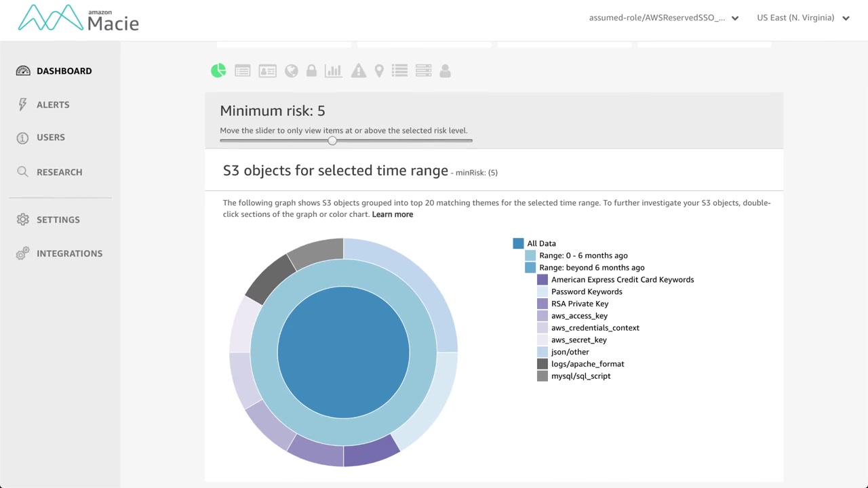
Task: Go to Alerts in the sidebar
Action: point(53,104)
